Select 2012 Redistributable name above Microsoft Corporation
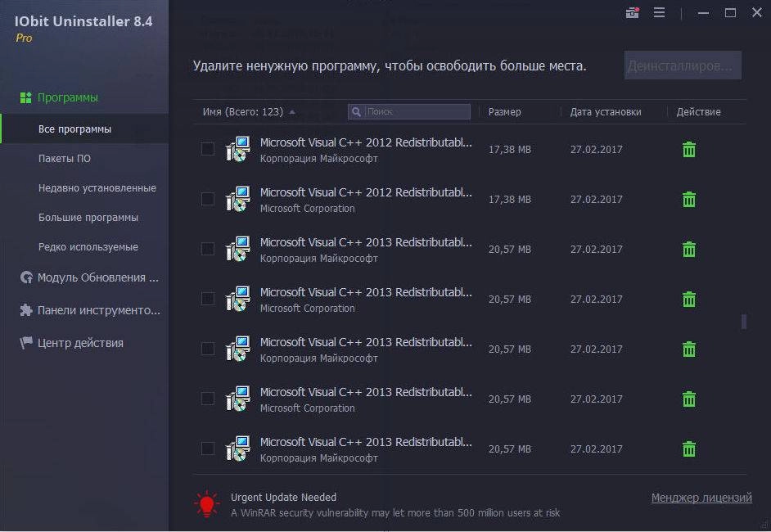This screenshot has height=532, width=771. [366, 192]
